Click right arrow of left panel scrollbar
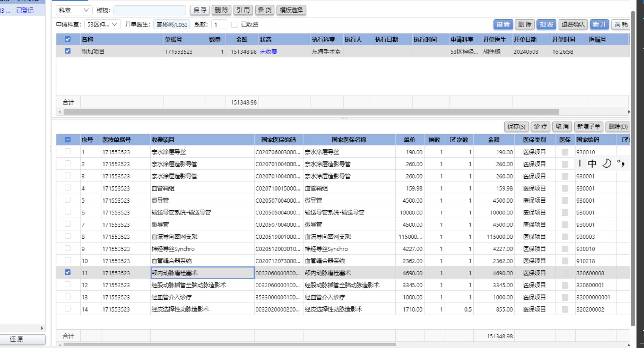The image size is (644, 348). point(42,328)
